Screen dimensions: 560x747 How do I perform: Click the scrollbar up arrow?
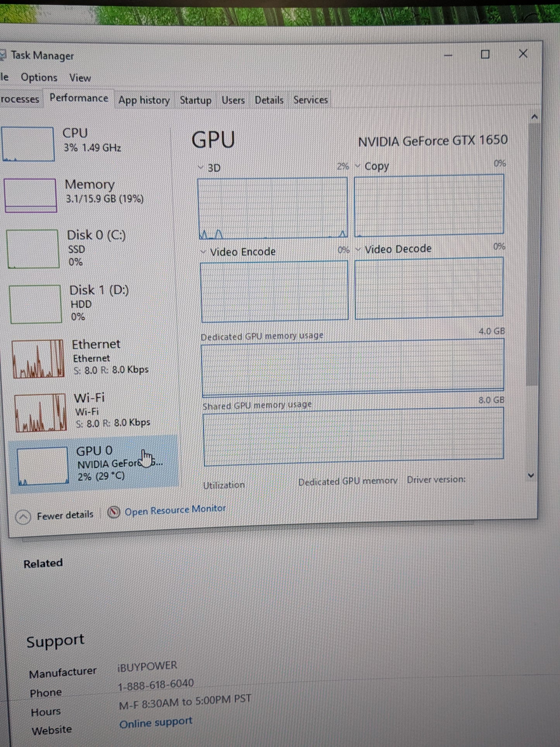point(534,116)
